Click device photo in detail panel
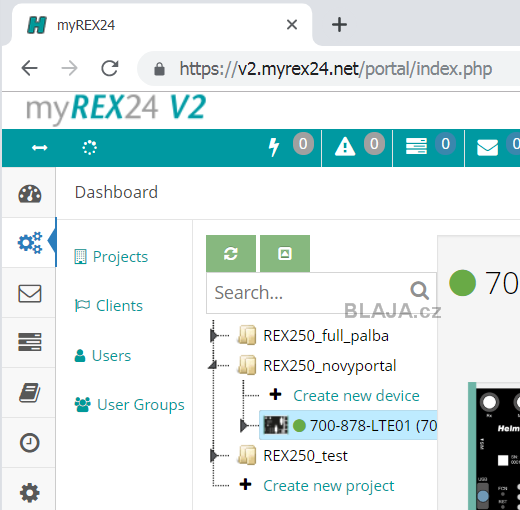This screenshot has height=510, width=520. (495, 446)
